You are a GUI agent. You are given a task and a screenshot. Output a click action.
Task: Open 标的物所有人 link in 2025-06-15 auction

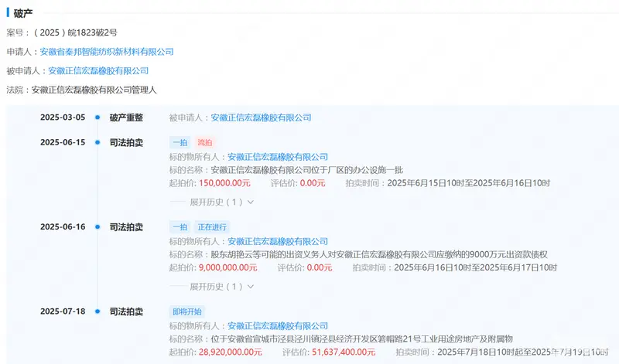(278, 157)
